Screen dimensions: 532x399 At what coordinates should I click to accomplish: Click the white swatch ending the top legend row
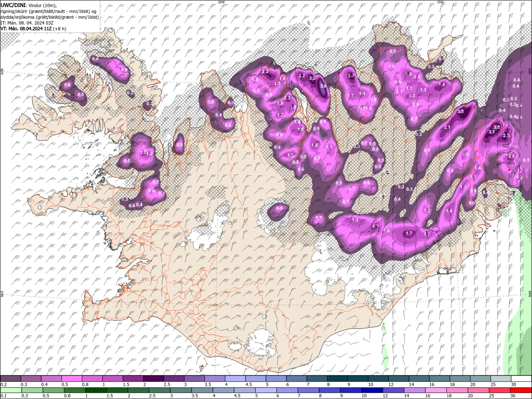pos(521,379)
